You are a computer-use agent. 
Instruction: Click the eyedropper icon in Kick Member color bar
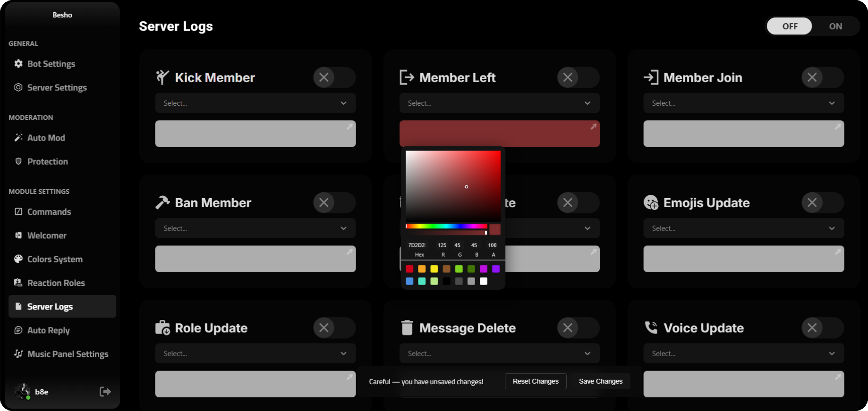click(349, 126)
